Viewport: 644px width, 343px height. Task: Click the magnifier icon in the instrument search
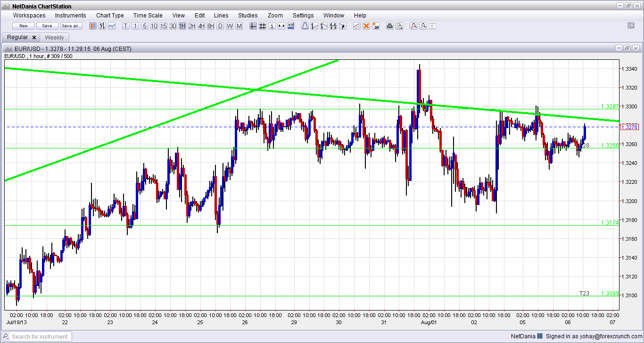(6, 336)
